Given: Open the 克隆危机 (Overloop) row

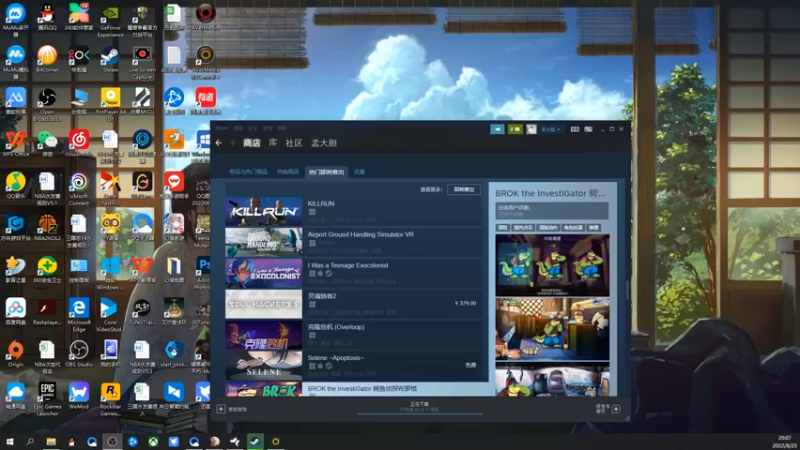Looking at the screenshot, I should 353,335.
